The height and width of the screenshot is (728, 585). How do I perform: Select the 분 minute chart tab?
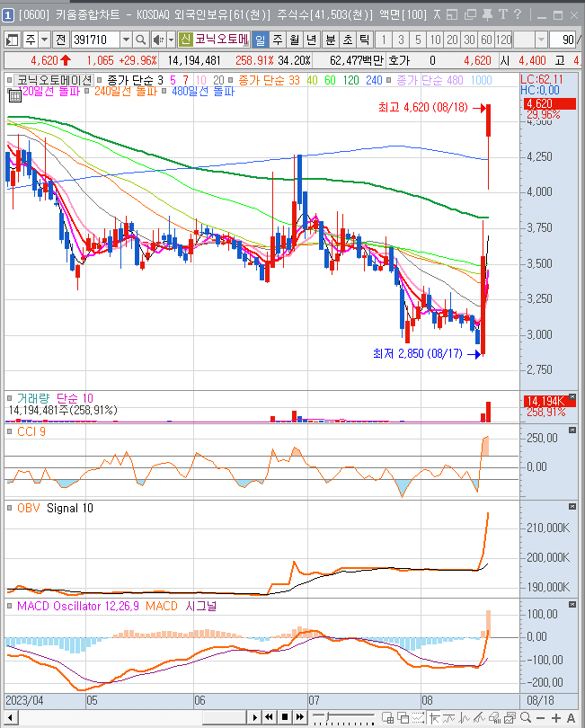click(x=331, y=40)
